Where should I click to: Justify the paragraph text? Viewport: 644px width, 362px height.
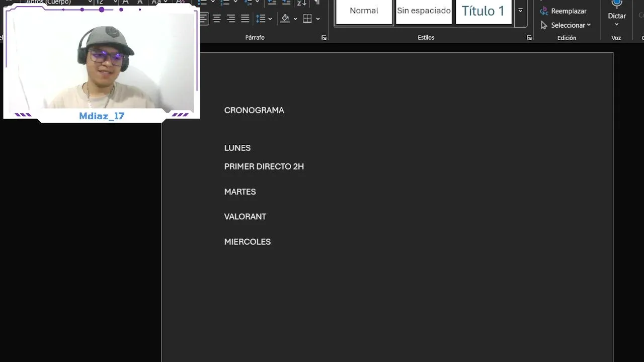(245, 19)
